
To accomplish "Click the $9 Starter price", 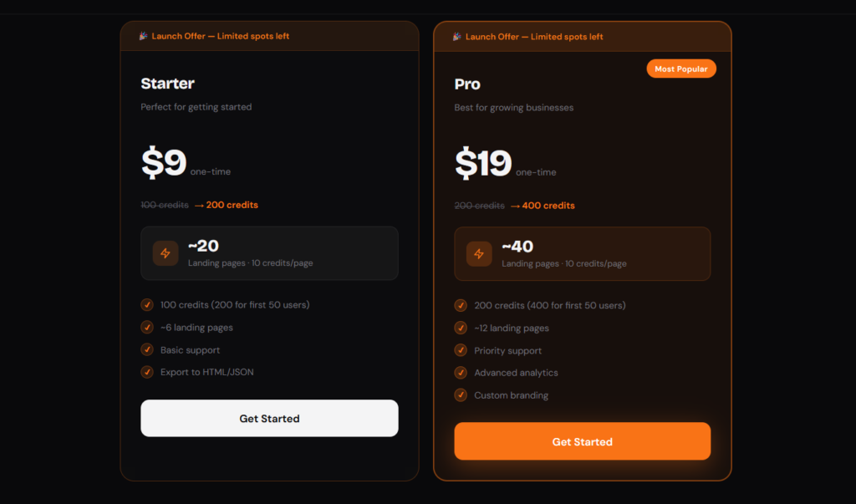I will [164, 162].
